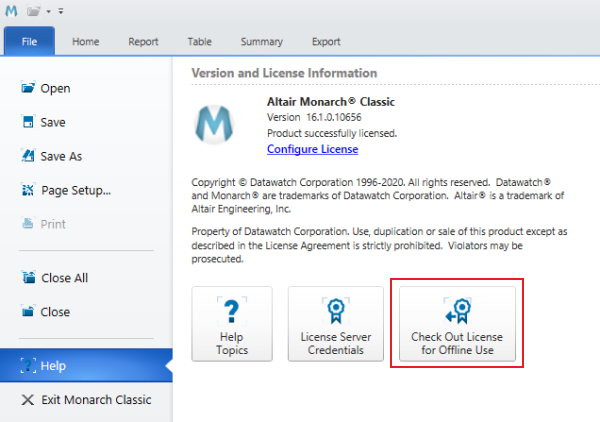Image resolution: width=600 pixels, height=422 pixels.
Task: Choose Save from the File menu
Action: pyautogui.click(x=86, y=122)
